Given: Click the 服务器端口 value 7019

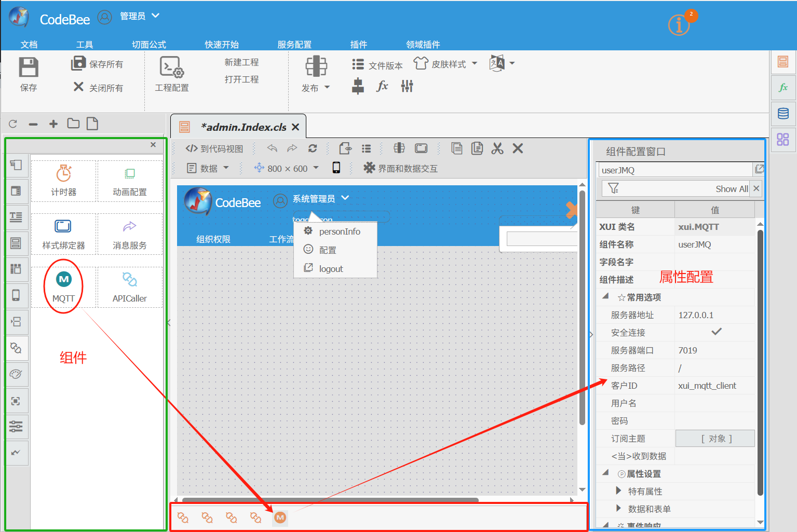Looking at the screenshot, I should [x=714, y=350].
